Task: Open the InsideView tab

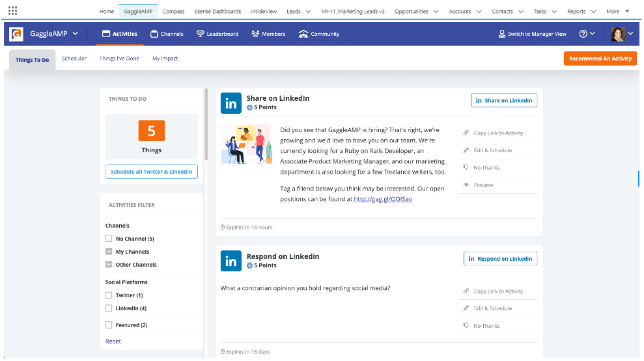Action: [x=264, y=12]
